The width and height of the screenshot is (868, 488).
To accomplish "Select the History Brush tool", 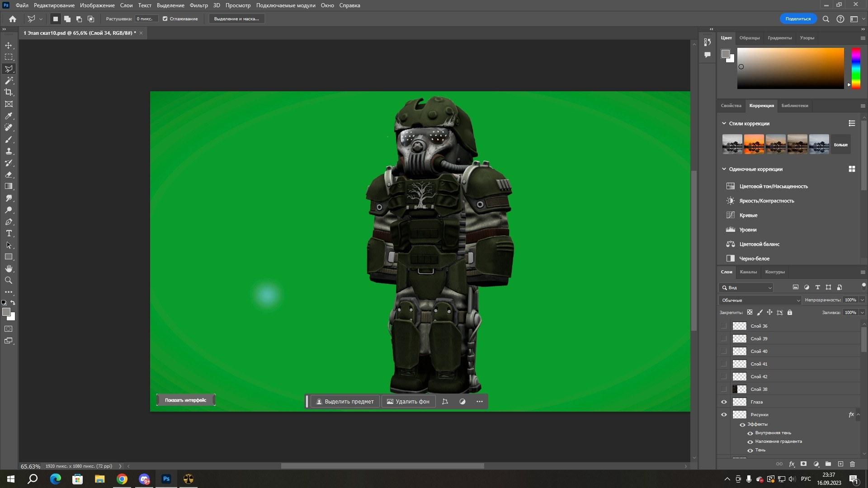I will pos(9,163).
